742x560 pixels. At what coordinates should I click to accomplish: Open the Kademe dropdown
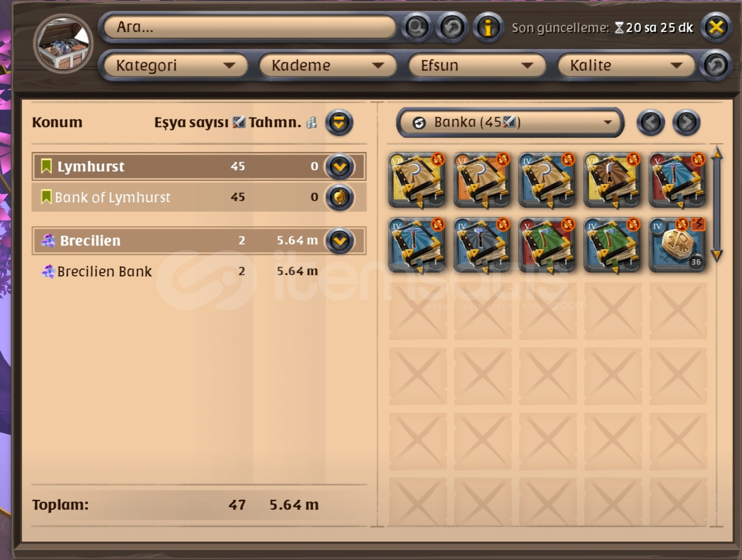[328, 65]
